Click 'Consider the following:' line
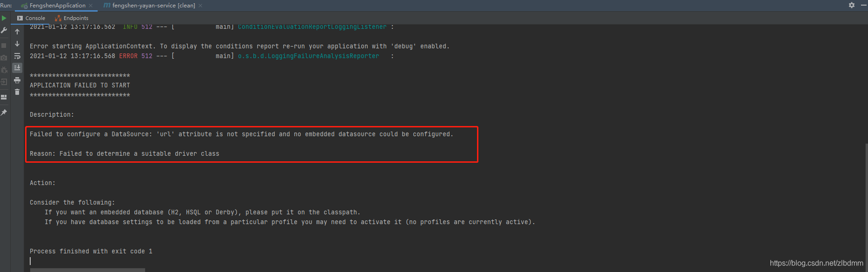 click(72, 202)
